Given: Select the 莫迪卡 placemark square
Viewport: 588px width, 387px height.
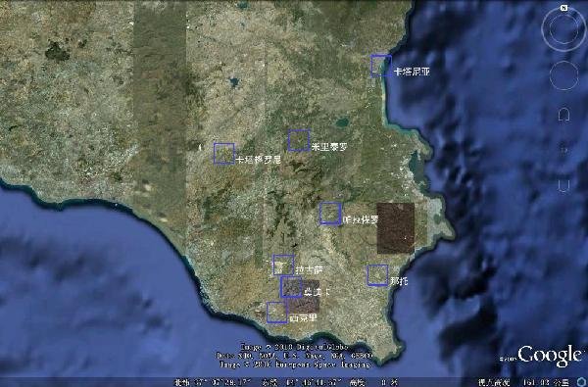Looking at the screenshot, I should click(x=291, y=287).
